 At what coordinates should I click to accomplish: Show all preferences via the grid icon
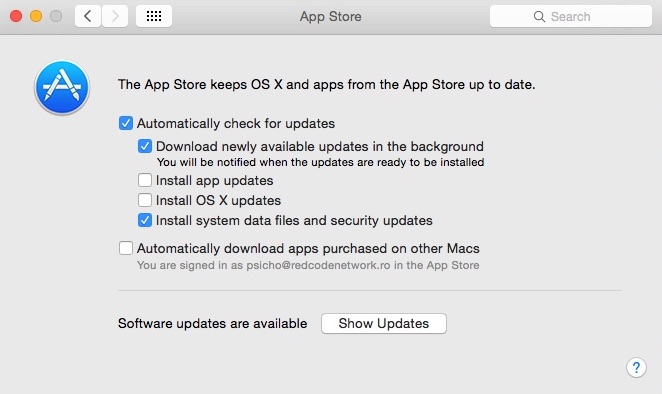(x=154, y=16)
